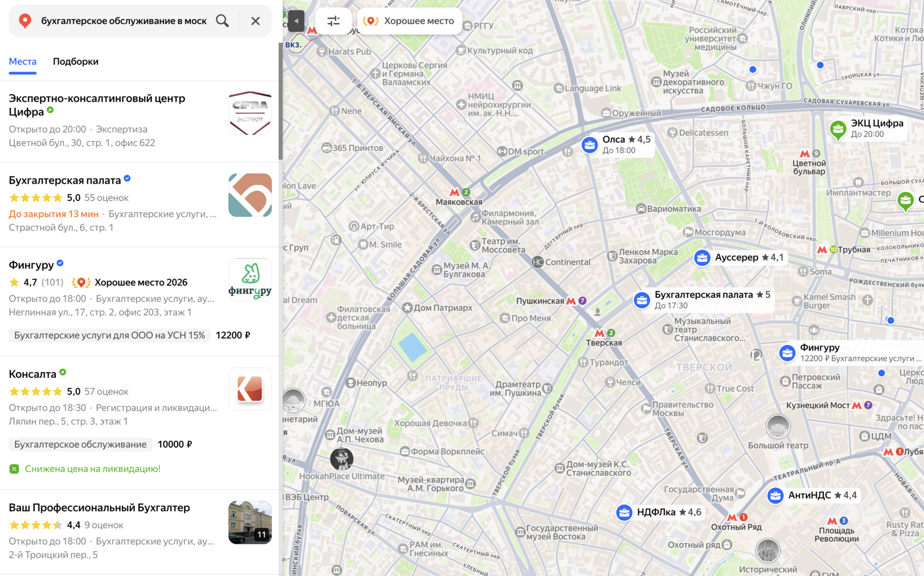Click the Культурный код map icon
This screenshot has width=924, height=576.
coord(461,51)
